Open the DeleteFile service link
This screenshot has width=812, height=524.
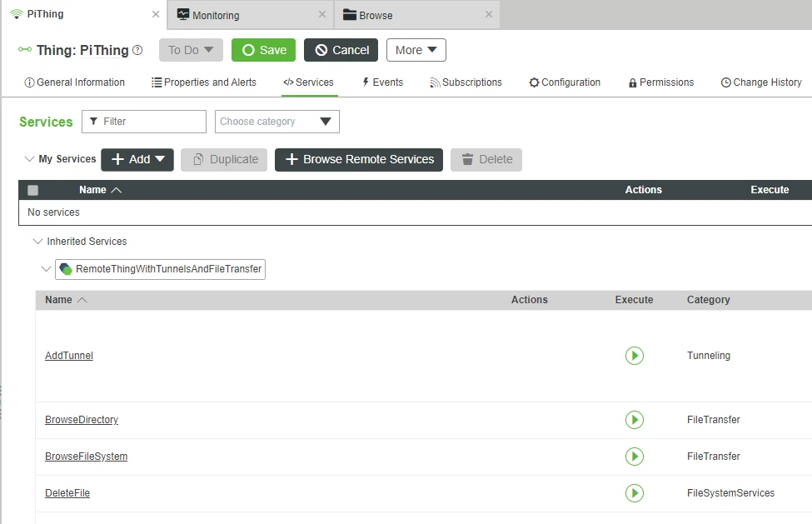click(67, 493)
